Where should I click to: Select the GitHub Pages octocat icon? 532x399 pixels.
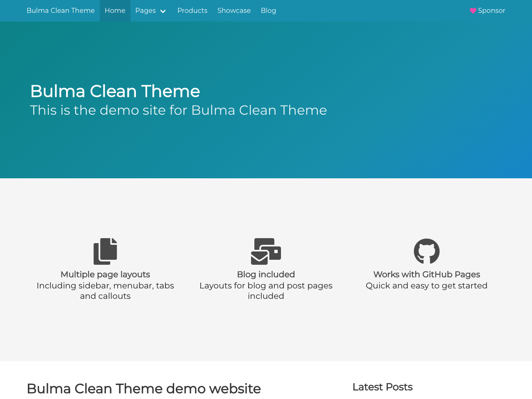pyautogui.click(x=426, y=250)
